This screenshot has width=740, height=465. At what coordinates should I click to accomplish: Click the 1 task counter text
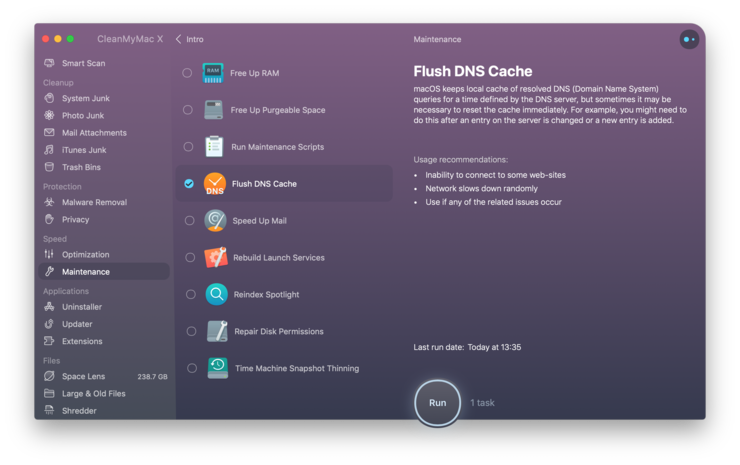pos(482,403)
